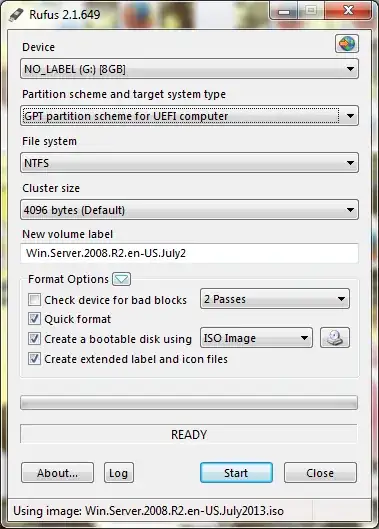379x529 pixels.
Task: Click the About... button
Action: [57, 473]
